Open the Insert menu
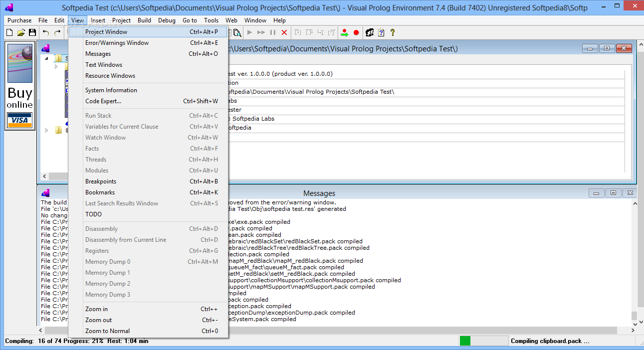This screenshot has height=350, width=644. [98, 20]
